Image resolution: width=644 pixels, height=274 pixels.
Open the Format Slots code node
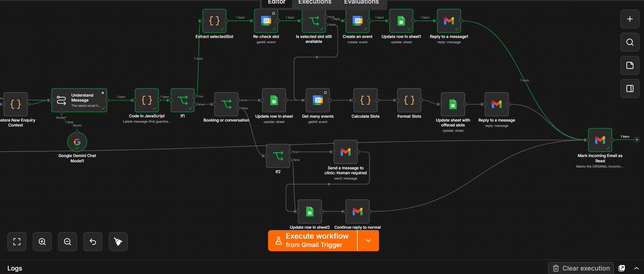tap(409, 100)
